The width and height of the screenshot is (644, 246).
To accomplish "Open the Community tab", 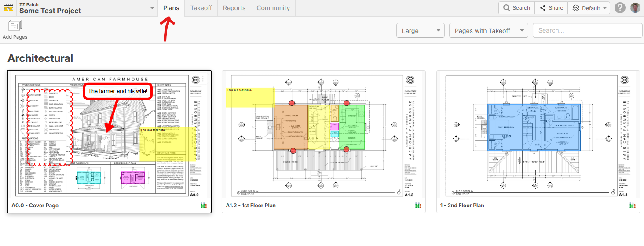I will pyautogui.click(x=273, y=8).
